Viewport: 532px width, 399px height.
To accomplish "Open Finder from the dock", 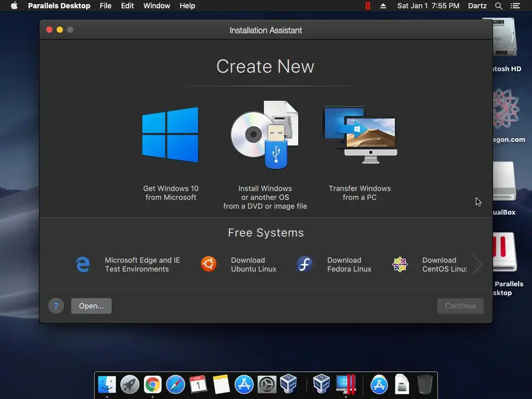I will point(107,384).
